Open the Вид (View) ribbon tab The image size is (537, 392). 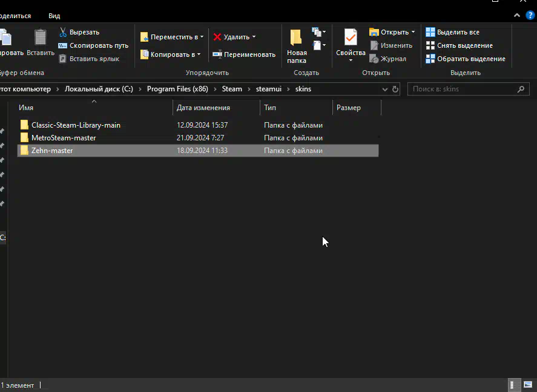[54, 16]
